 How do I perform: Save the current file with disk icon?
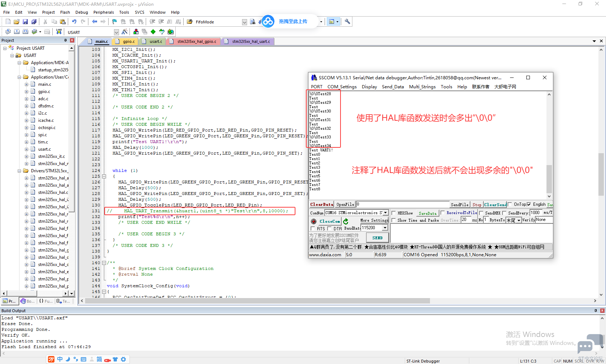pyautogui.click(x=25, y=22)
